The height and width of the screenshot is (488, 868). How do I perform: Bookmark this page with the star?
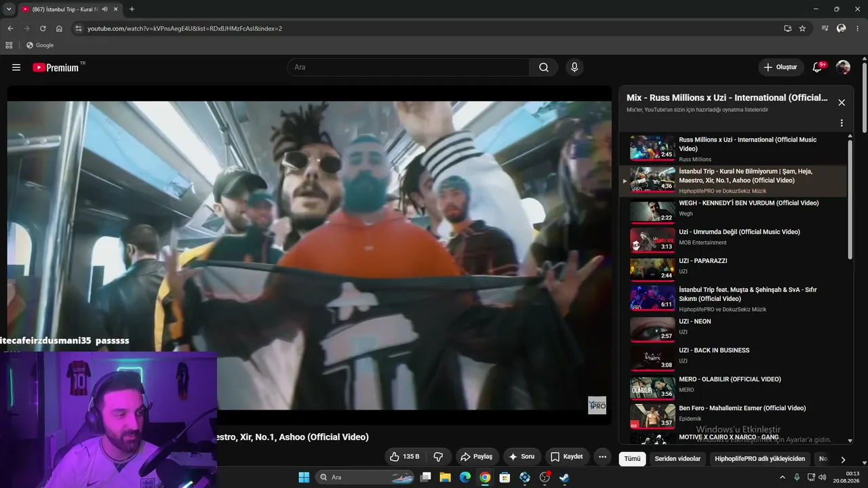(802, 28)
